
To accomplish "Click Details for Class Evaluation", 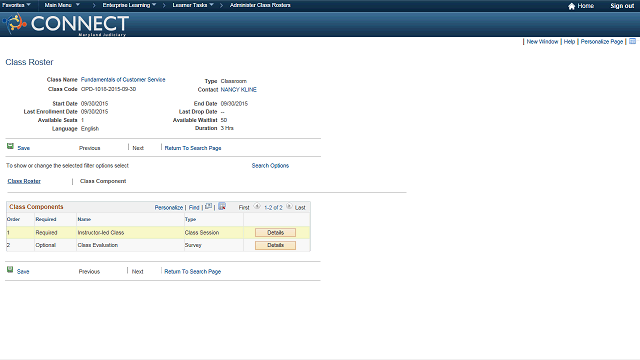I will [x=276, y=245].
